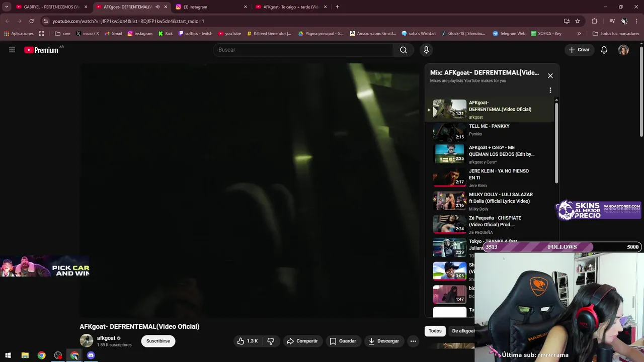
Task: Click the Crear button
Action: [579, 50]
